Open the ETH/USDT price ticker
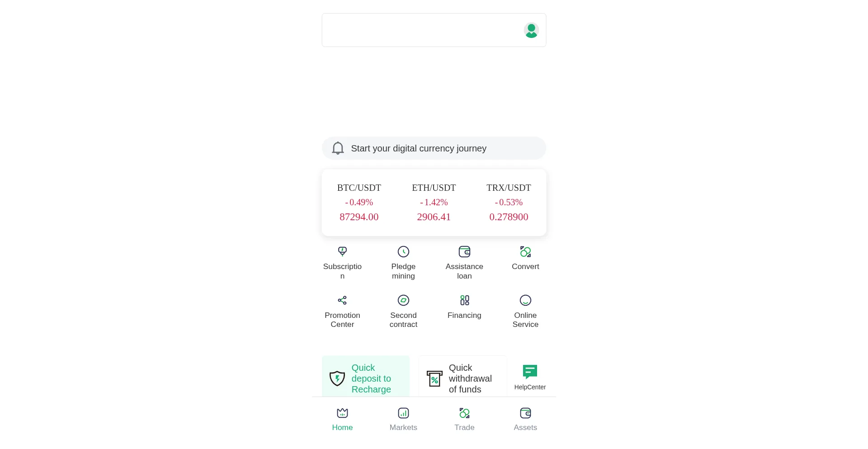 pos(434,202)
